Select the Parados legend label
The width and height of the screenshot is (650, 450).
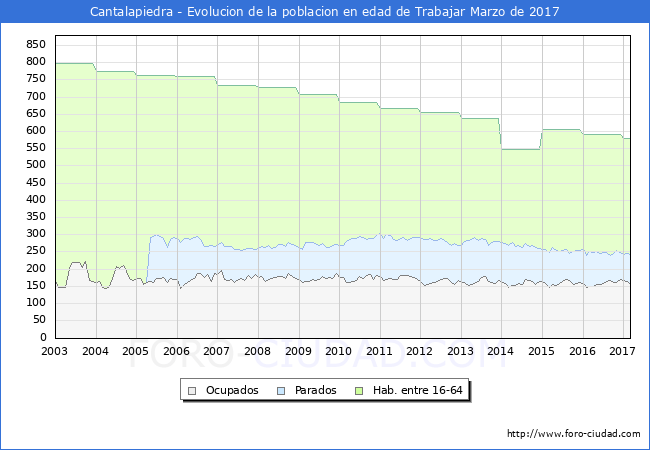tap(315, 390)
